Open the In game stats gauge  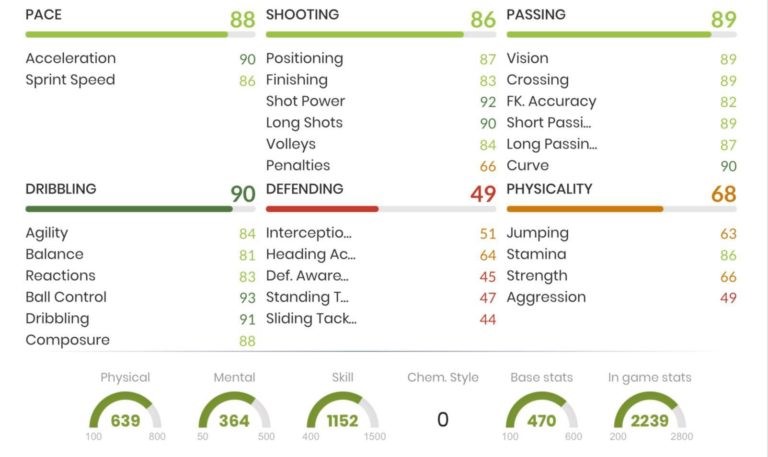click(649, 415)
